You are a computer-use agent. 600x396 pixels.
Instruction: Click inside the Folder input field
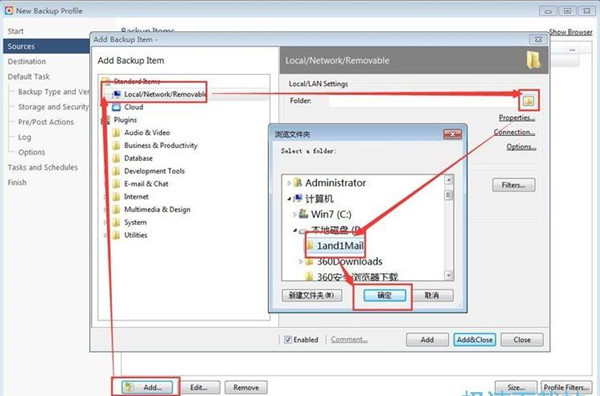pos(424,101)
